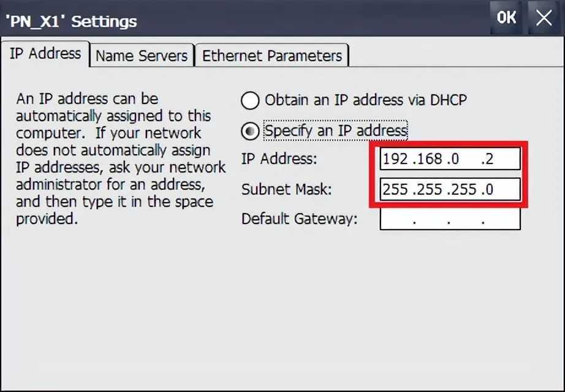Select the third octet of IP Address

pos(453,159)
